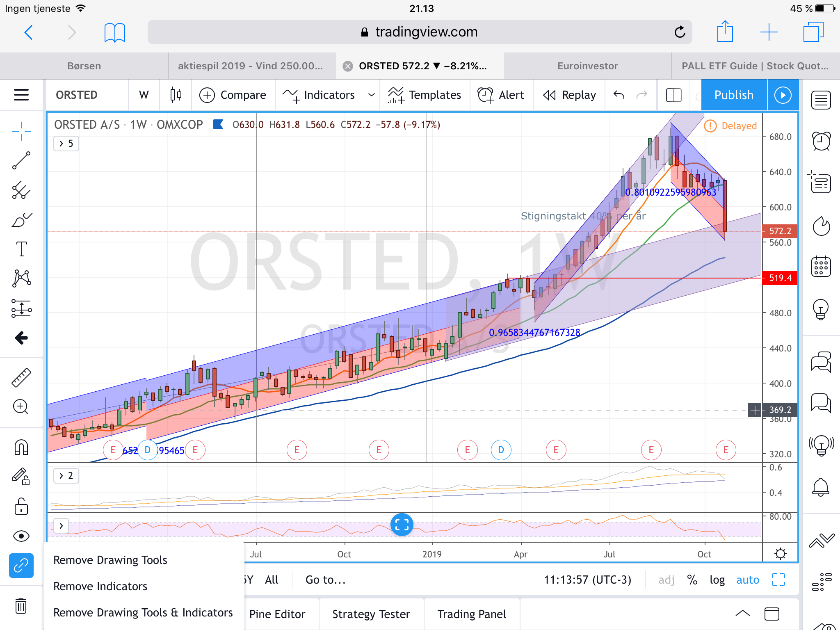Open the alarm clock alerts panel
Screen dimensions: 840x630
tap(821, 142)
